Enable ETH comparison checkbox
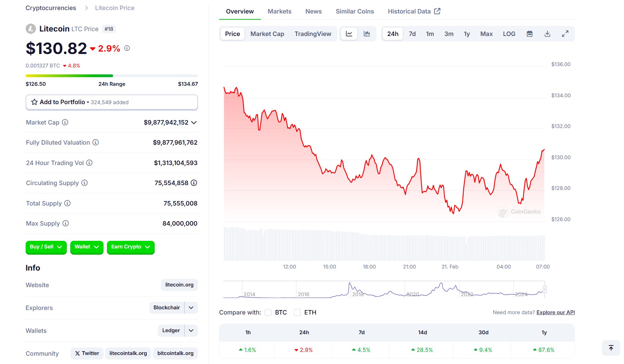624x364 pixels. [297, 312]
